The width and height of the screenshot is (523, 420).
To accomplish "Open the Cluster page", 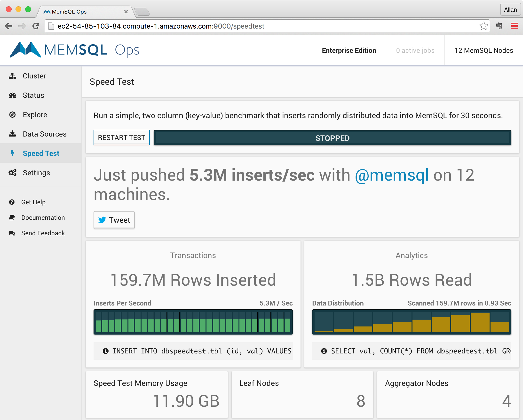I will pyautogui.click(x=41, y=76).
